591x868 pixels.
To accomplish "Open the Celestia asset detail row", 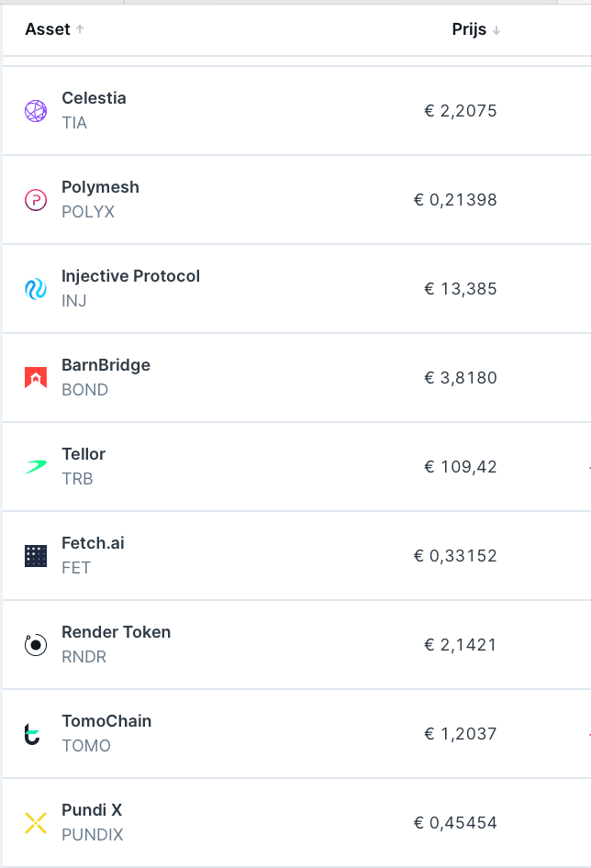I will 275,110.
